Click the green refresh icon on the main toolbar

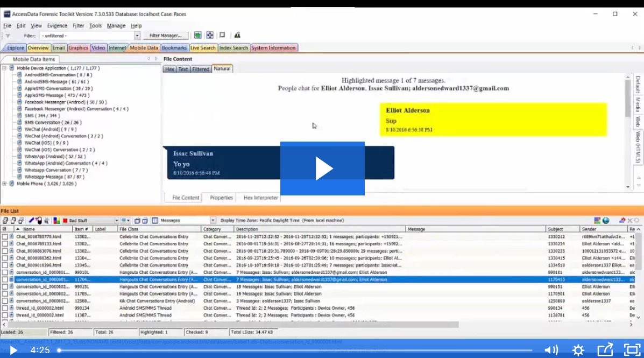(199, 34)
